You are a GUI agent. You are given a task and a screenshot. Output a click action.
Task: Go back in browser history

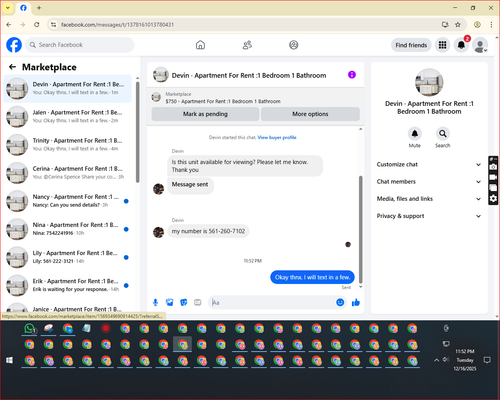[x=9, y=25]
